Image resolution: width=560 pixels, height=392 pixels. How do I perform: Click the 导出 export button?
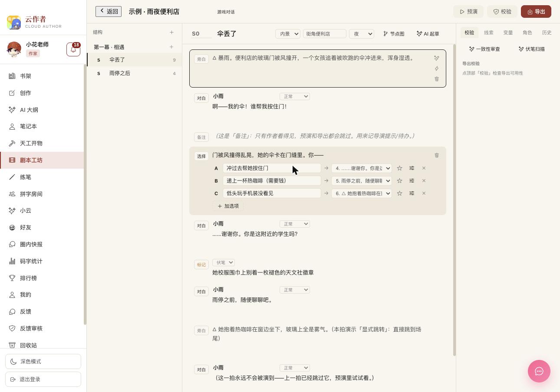click(x=536, y=12)
